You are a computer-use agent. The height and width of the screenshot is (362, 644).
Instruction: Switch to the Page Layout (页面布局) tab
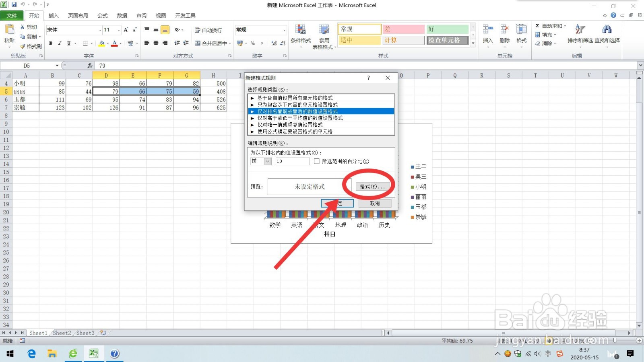(x=78, y=15)
